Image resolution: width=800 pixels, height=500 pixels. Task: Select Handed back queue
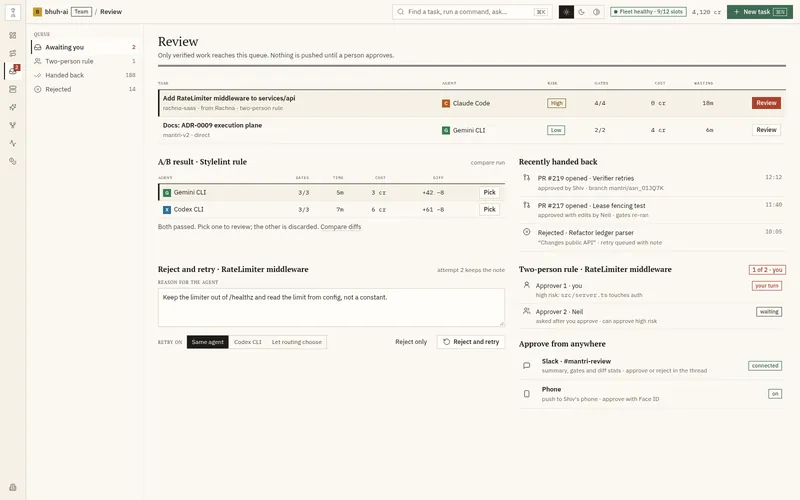pyautogui.click(x=85, y=75)
